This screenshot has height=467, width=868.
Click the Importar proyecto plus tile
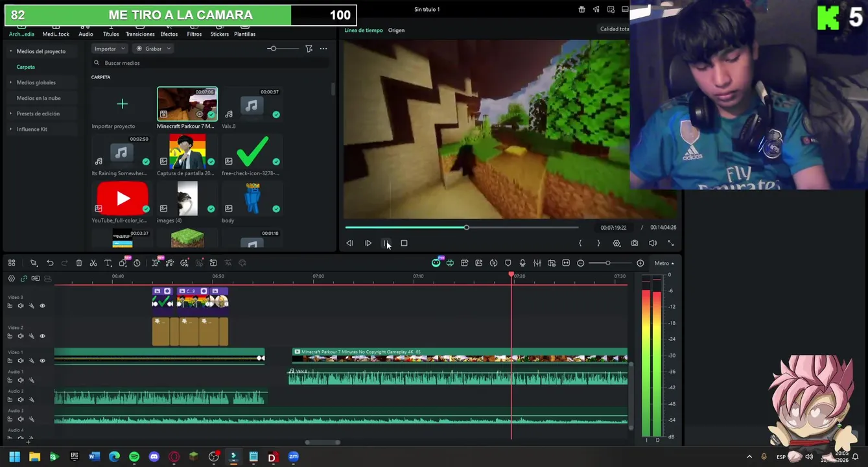coord(122,104)
